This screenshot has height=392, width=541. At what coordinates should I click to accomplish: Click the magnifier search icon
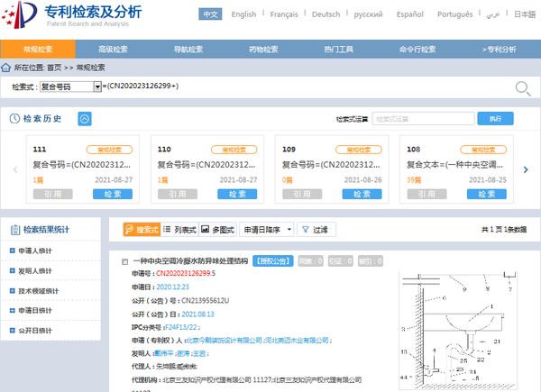pos(522,87)
